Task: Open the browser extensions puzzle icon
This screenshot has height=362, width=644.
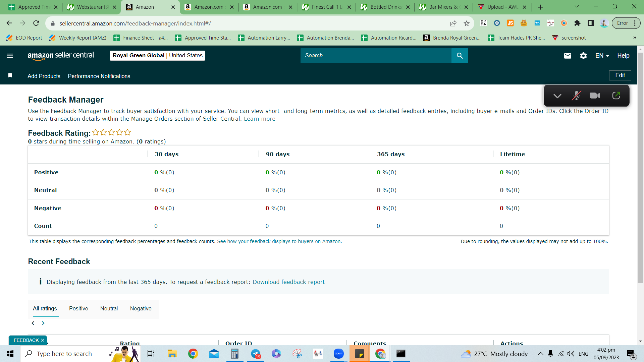Action: click(577, 23)
